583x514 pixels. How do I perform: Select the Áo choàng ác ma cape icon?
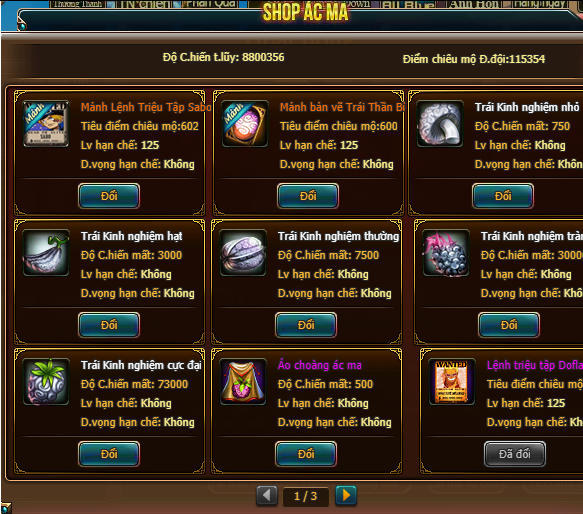[x=243, y=382]
